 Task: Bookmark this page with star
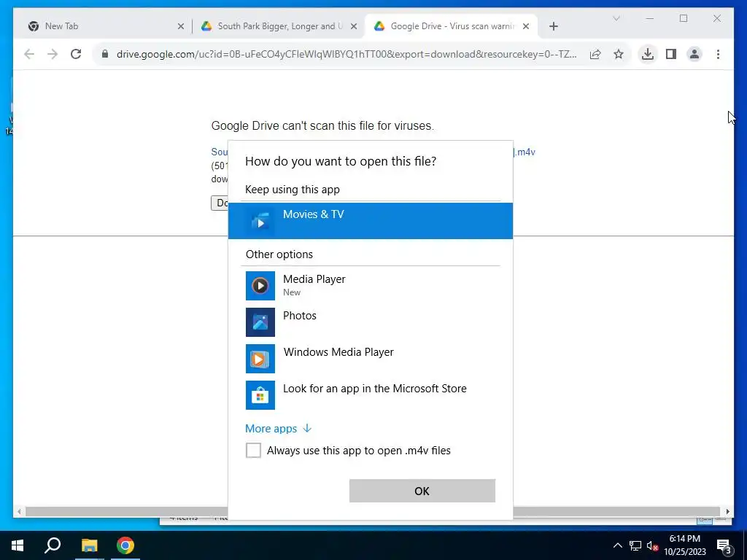[x=619, y=54]
